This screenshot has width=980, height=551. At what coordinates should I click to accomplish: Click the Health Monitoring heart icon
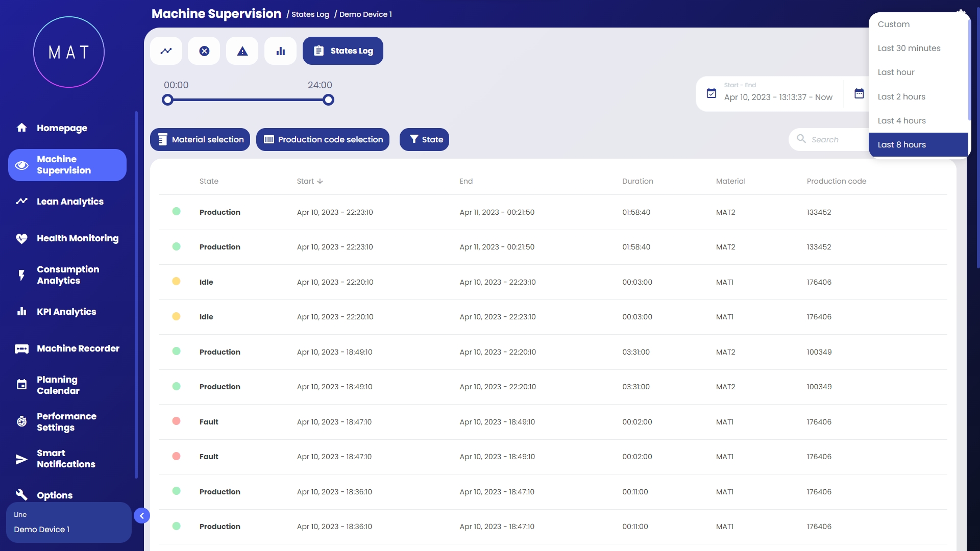tap(21, 238)
